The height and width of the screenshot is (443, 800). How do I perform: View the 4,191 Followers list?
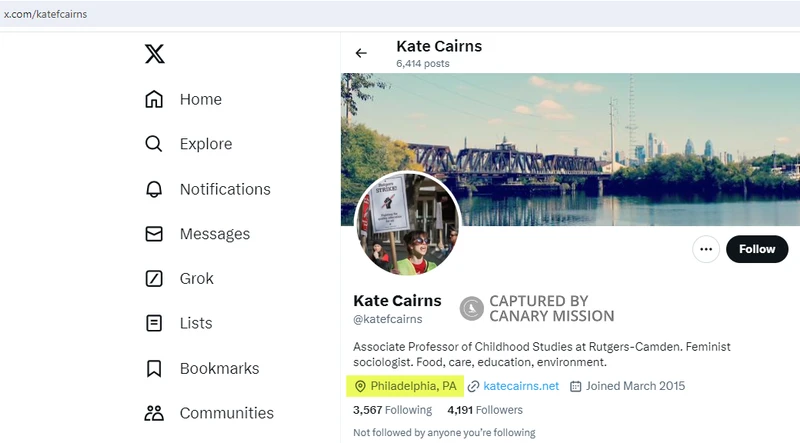pyautogui.click(x=484, y=410)
